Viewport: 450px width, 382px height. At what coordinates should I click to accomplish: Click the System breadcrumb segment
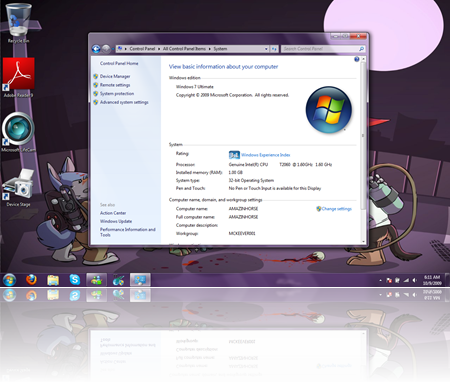pos(220,49)
